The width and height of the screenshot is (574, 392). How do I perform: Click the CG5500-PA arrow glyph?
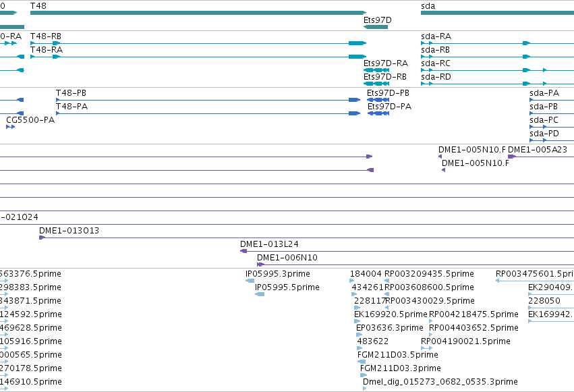(11, 127)
